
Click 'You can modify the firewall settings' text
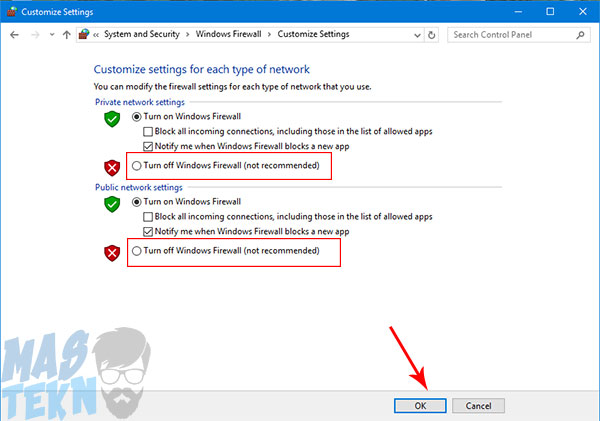[x=232, y=87]
